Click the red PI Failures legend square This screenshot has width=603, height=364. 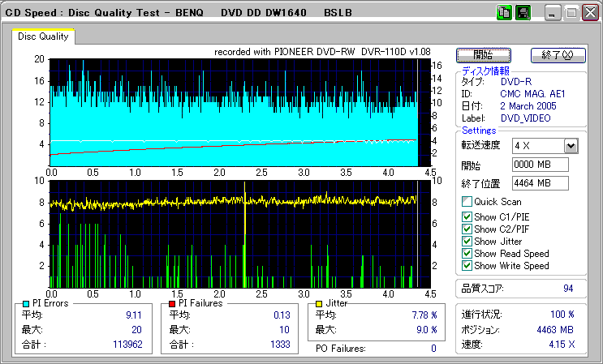coord(172,303)
